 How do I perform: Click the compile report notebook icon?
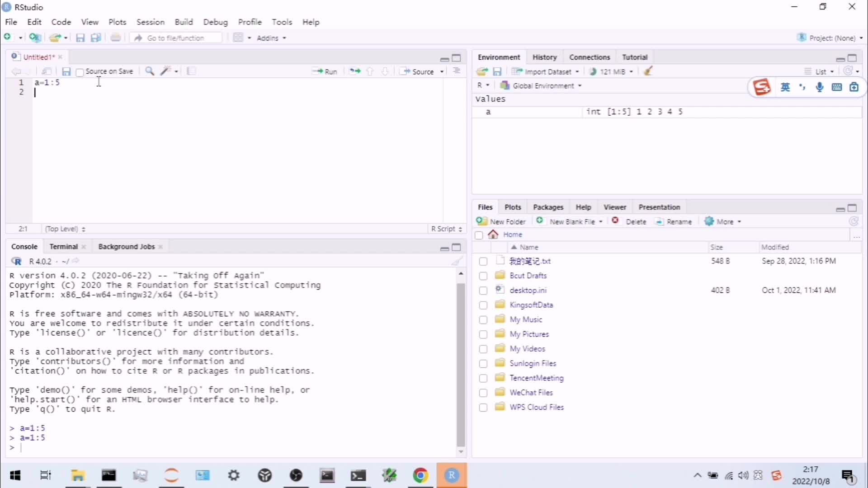[191, 71]
